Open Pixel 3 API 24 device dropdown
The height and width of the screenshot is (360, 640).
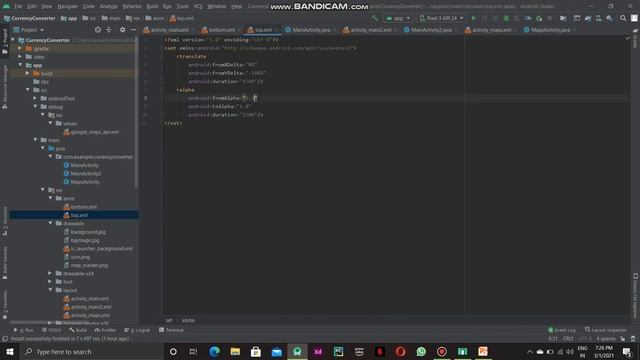pos(441,18)
